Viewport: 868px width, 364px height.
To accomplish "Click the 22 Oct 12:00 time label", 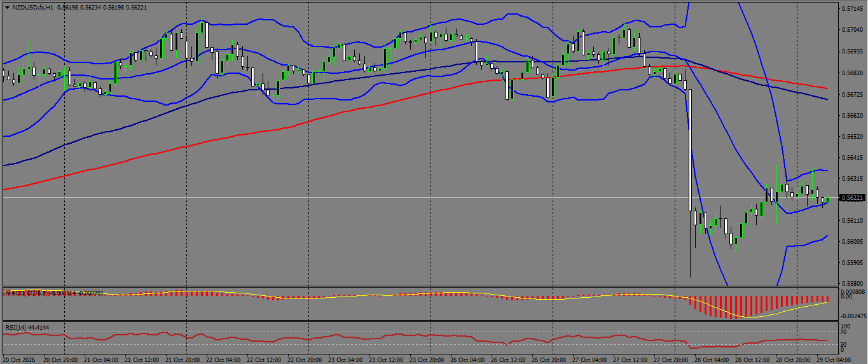I will [x=264, y=360].
